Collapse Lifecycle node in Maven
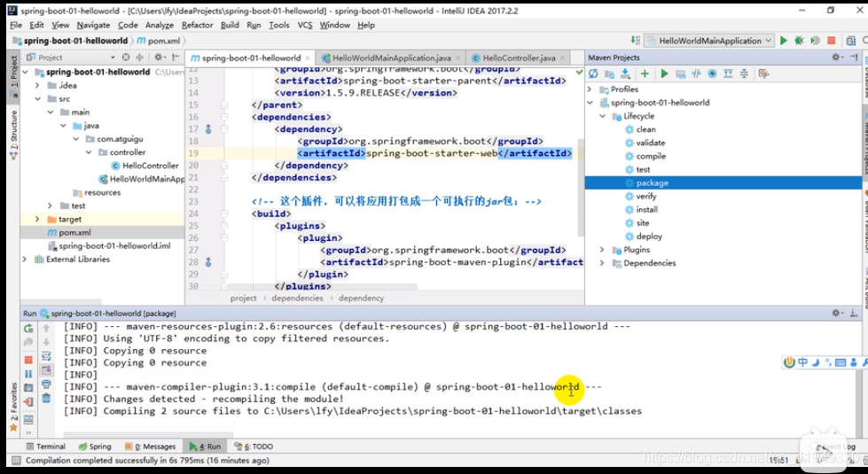The image size is (868, 474). (602, 116)
